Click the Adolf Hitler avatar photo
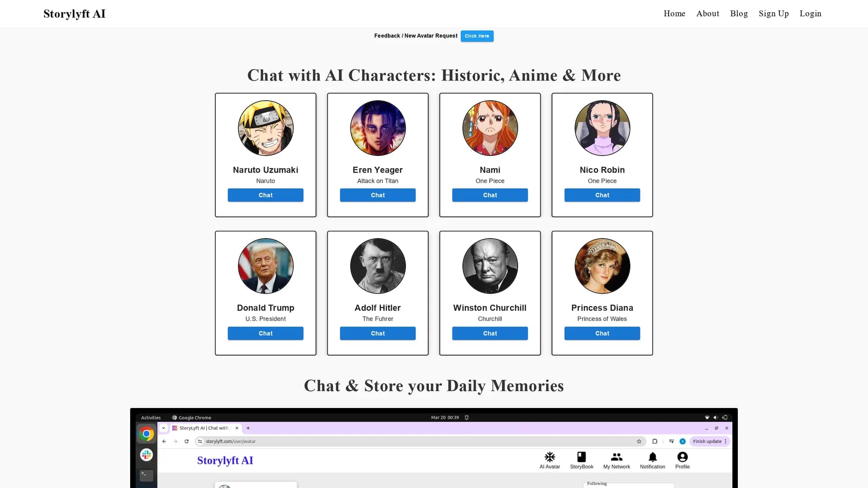This screenshot has width=868, height=488. [377, 266]
